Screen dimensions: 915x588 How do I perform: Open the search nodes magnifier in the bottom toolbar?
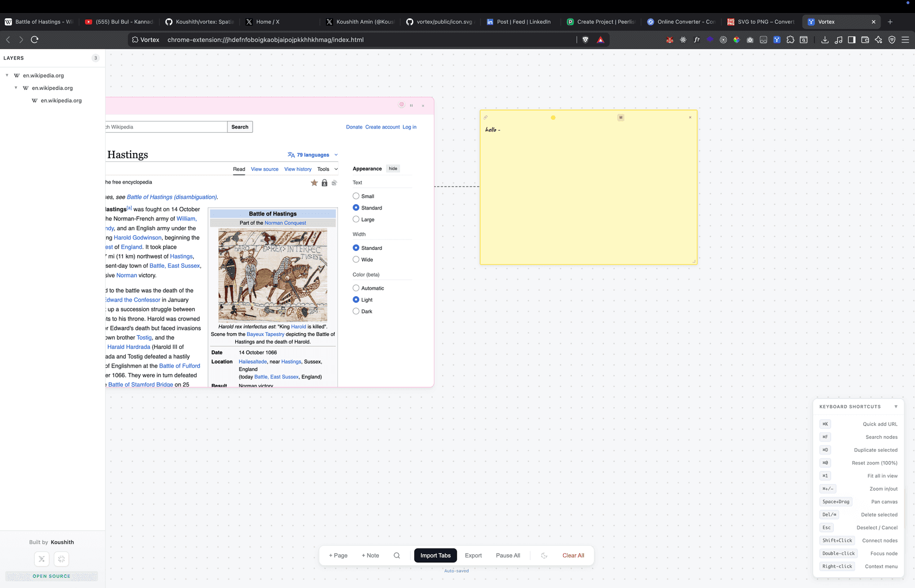pyautogui.click(x=397, y=555)
